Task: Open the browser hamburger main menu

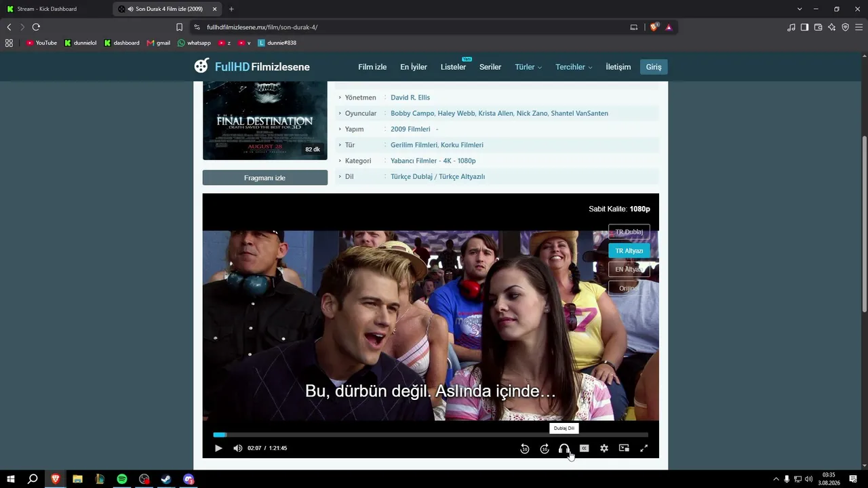Action: [x=859, y=27]
